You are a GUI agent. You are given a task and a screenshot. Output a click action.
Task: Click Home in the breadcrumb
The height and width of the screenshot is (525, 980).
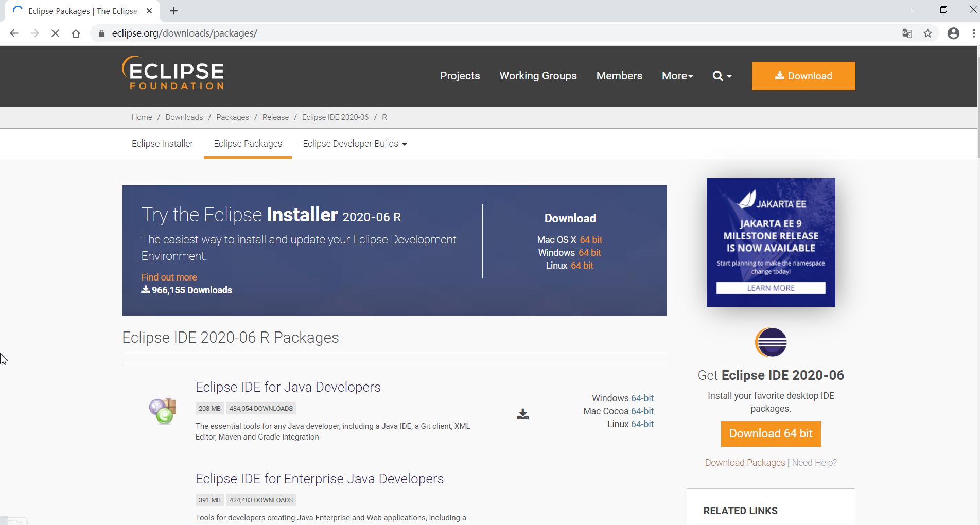142,117
